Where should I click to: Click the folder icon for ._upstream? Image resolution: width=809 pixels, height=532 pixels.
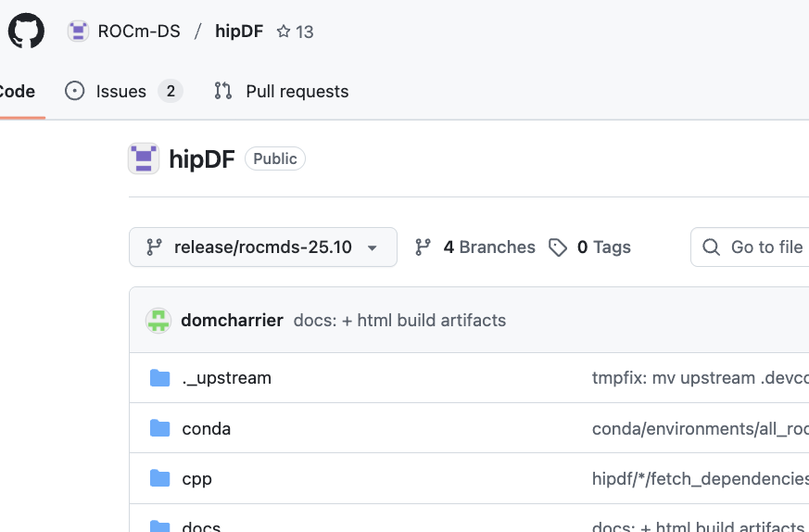[x=160, y=378]
